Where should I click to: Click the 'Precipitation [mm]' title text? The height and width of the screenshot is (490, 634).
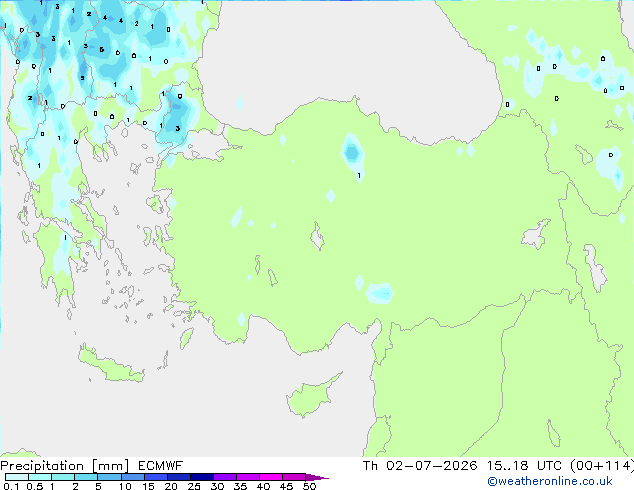coord(65,466)
